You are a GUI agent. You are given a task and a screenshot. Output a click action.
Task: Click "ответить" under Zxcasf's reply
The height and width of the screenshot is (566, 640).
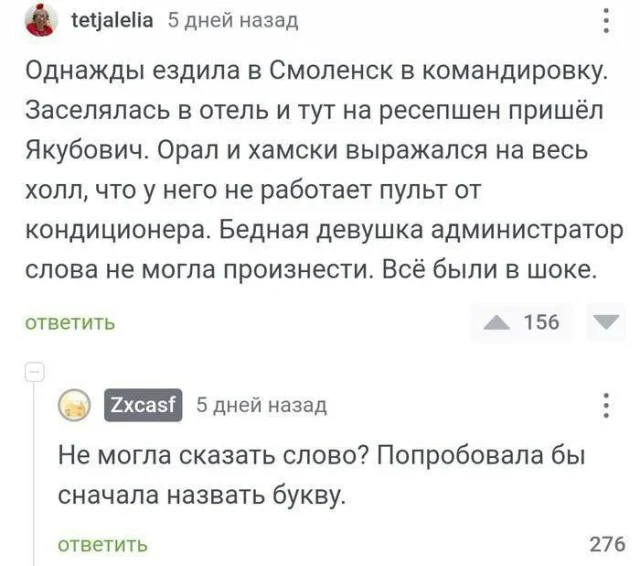104,545
